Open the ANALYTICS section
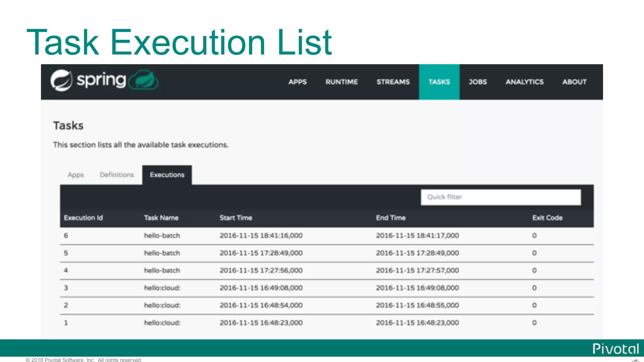Image resolution: width=644 pixels, height=362 pixels. (x=525, y=82)
